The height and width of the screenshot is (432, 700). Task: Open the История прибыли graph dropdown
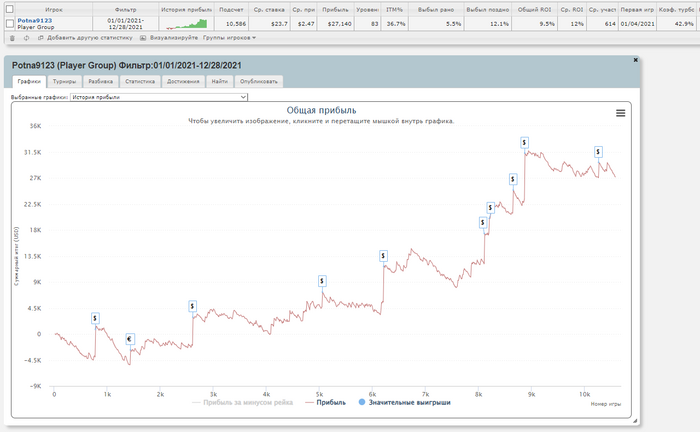point(158,97)
